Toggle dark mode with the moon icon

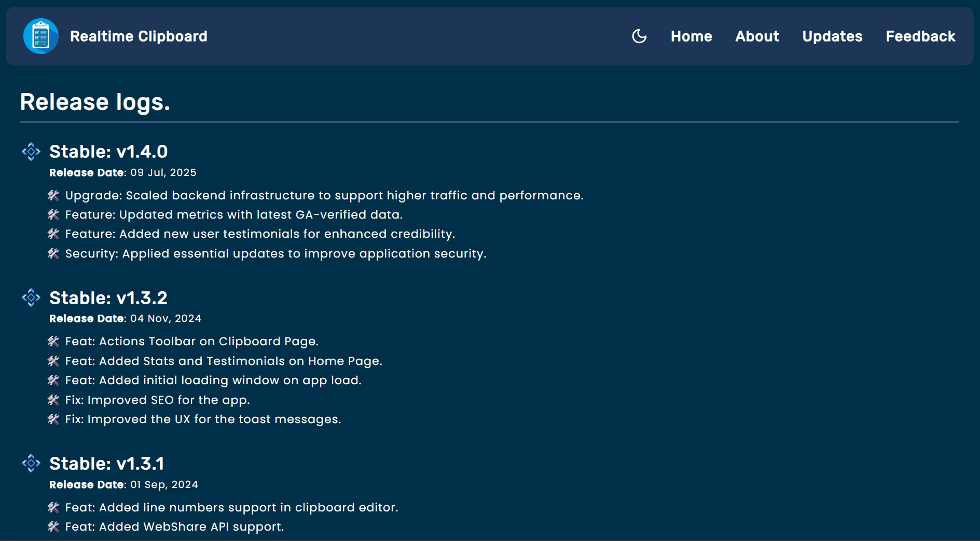639,36
